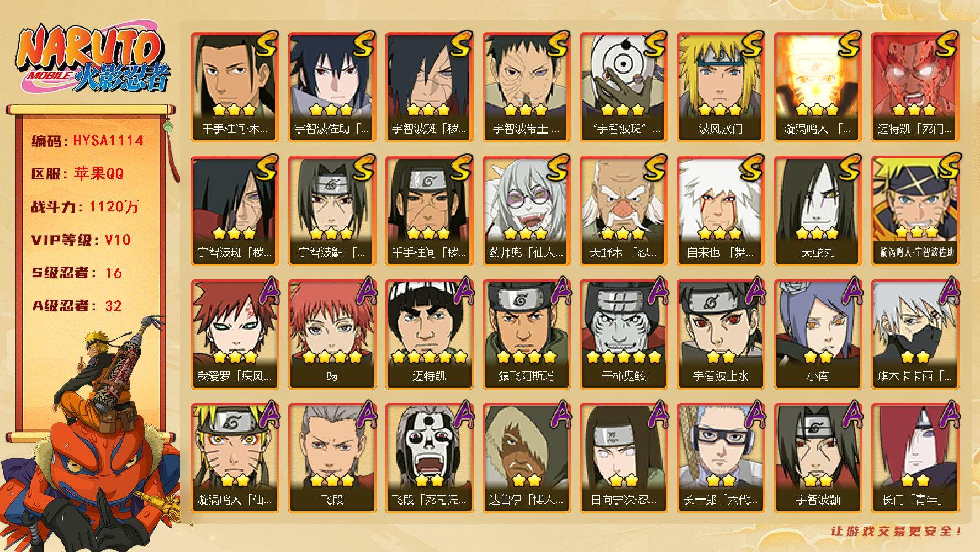The height and width of the screenshot is (552, 980).
Task: Click the 战斗力 1120万 stat line
Action: click(85, 207)
